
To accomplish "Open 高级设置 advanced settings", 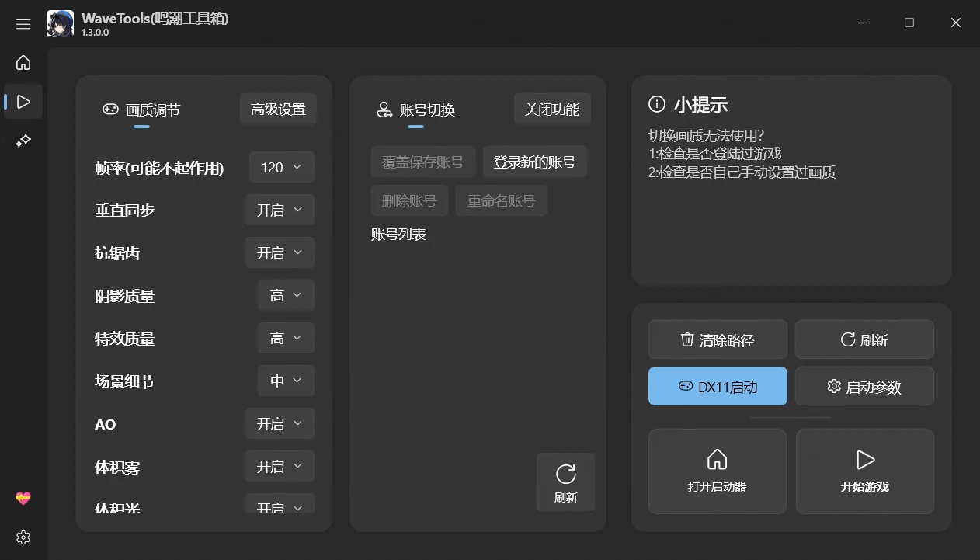I will (x=278, y=110).
